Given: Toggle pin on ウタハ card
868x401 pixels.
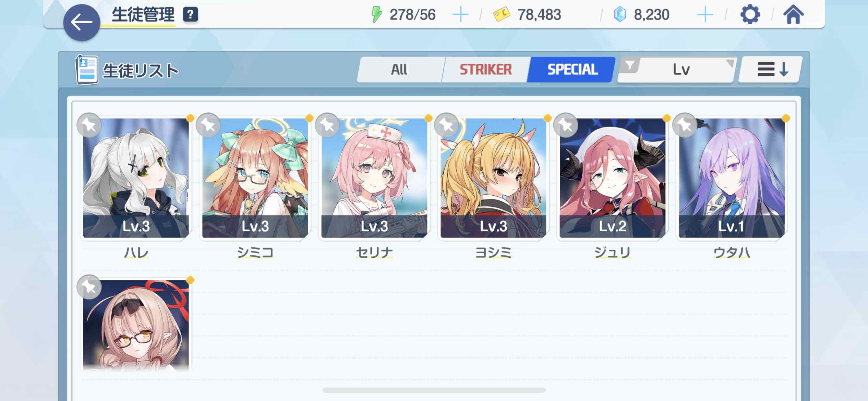Looking at the screenshot, I should [x=685, y=125].
